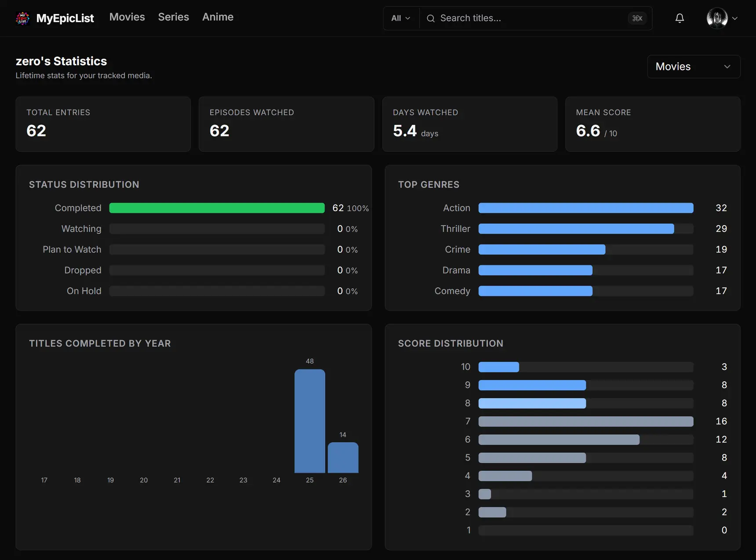Viewport: 756px width, 560px height.
Task: Click the score 9 distribution bar
Action: point(532,385)
